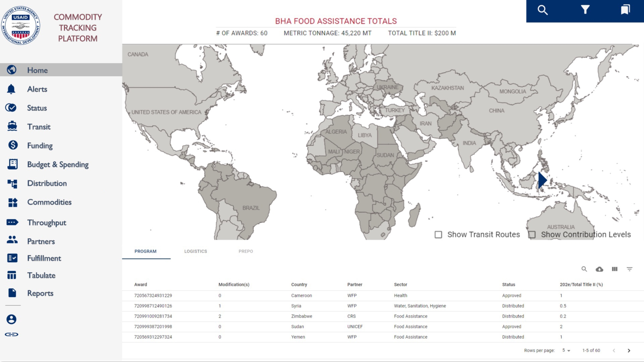Open the Funding section
This screenshot has height=362, width=644.
(x=40, y=145)
